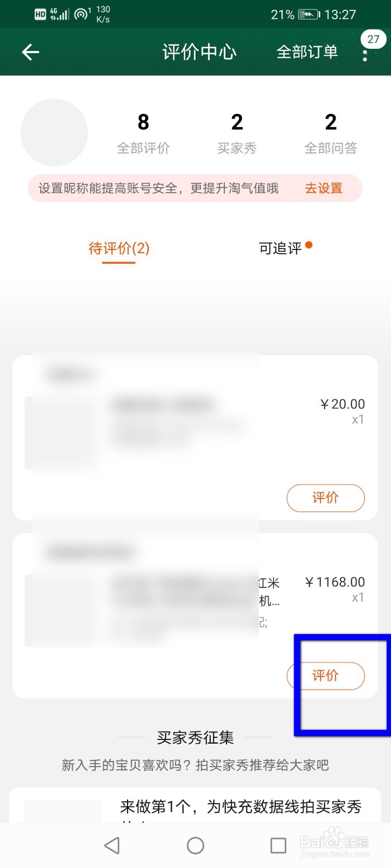
Task: View 2 全部问答 stats
Action: click(x=331, y=133)
